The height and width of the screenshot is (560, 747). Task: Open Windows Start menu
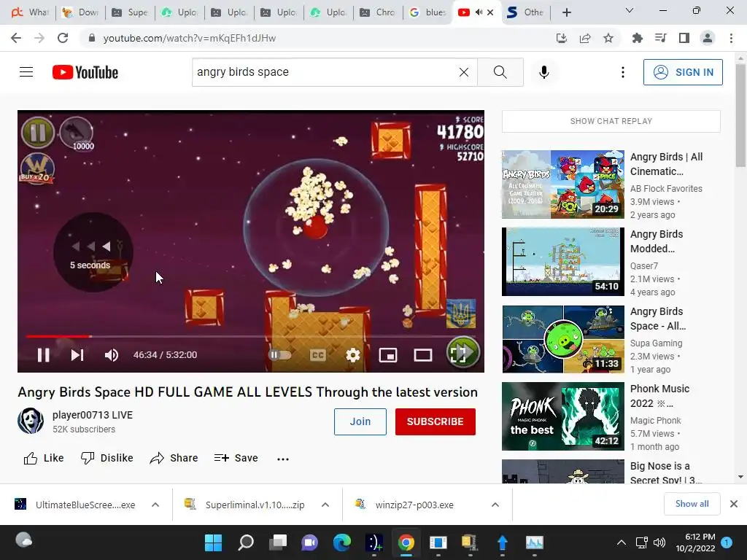click(213, 542)
